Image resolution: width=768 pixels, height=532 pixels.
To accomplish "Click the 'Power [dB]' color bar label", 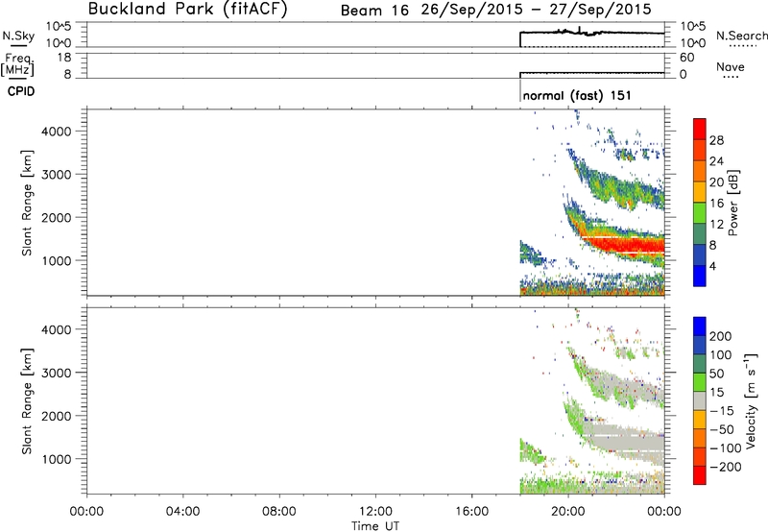I will coord(732,203).
